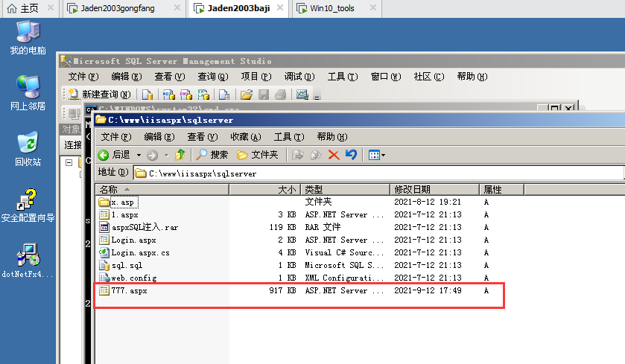Viewport: 625px width, 364px height.
Task: Click the New Query button
Action: click(x=100, y=95)
